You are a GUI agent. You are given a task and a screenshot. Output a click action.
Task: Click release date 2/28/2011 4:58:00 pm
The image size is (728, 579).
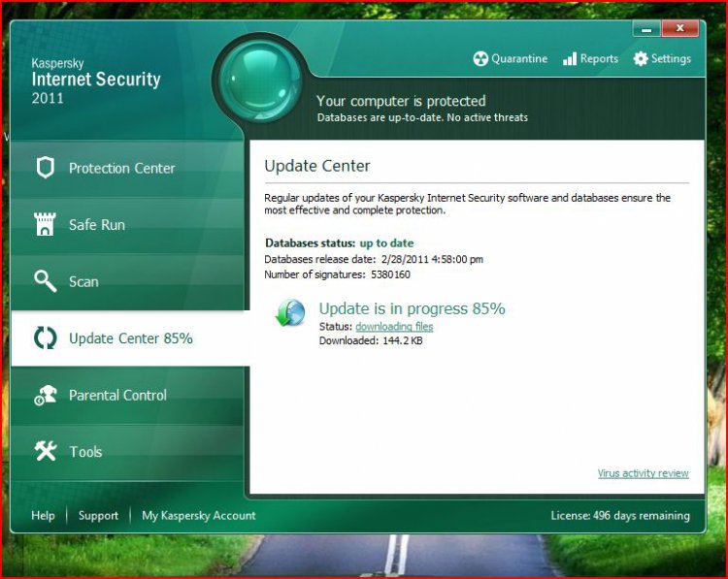pos(432,259)
